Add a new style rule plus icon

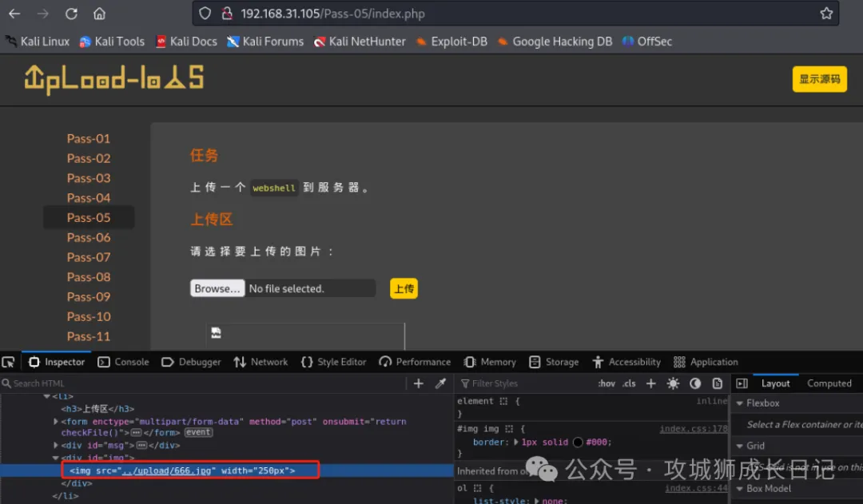[650, 383]
